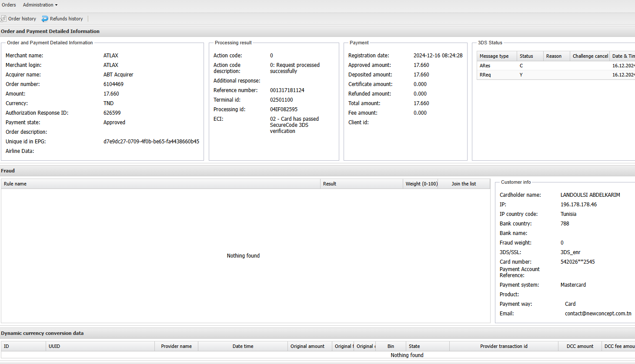This screenshot has height=364, width=635.
Task: Sort conversion data by Provider name
Action: [176, 346]
